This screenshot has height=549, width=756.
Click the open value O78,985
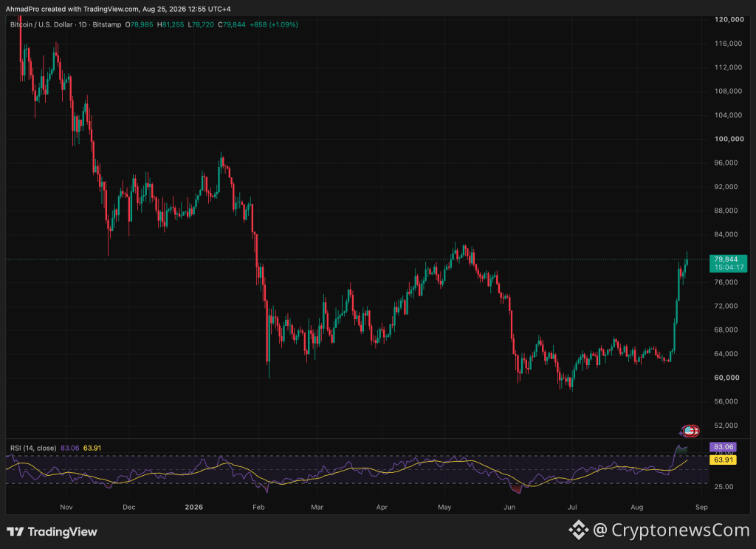tap(140, 24)
